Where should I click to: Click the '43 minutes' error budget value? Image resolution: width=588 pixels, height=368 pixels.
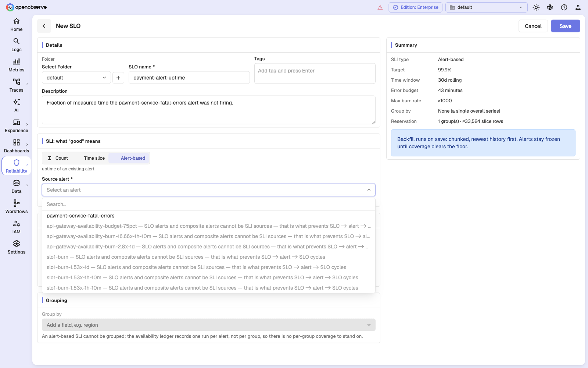(450, 90)
